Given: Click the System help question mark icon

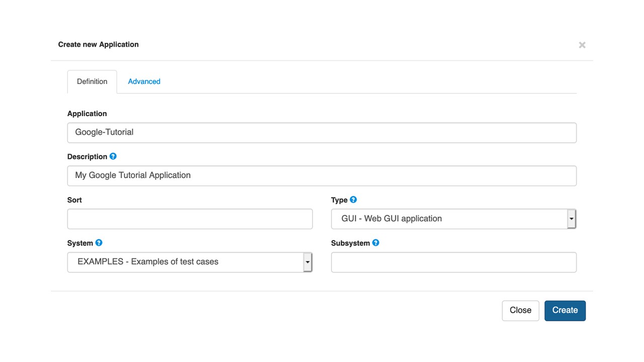Looking at the screenshot, I should click(99, 243).
